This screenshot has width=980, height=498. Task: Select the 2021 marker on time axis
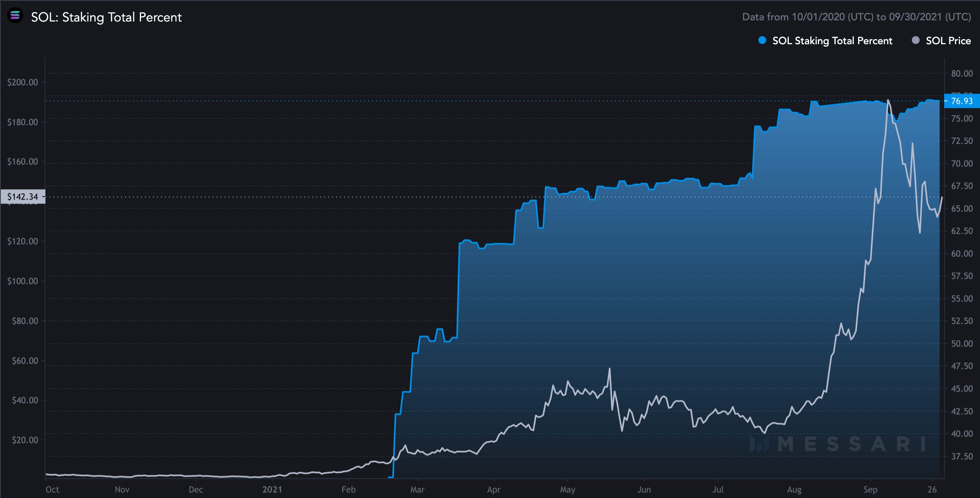(x=272, y=490)
